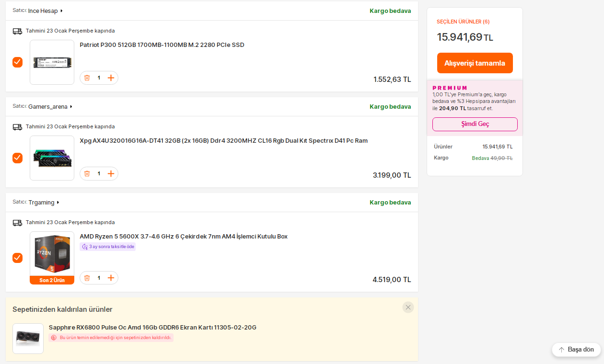Click the 3.199,00 TL price
Image resolution: width=604 pixels, height=364 pixels.
[392, 175]
